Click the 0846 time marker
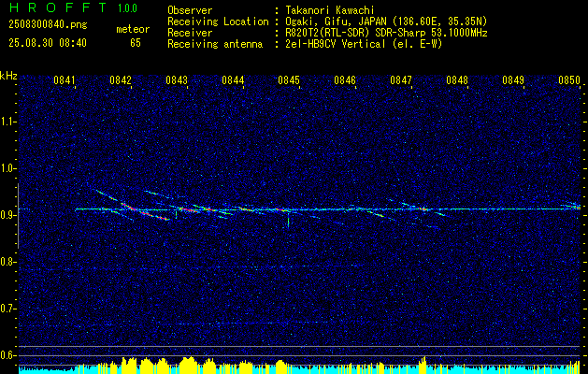 pos(345,79)
